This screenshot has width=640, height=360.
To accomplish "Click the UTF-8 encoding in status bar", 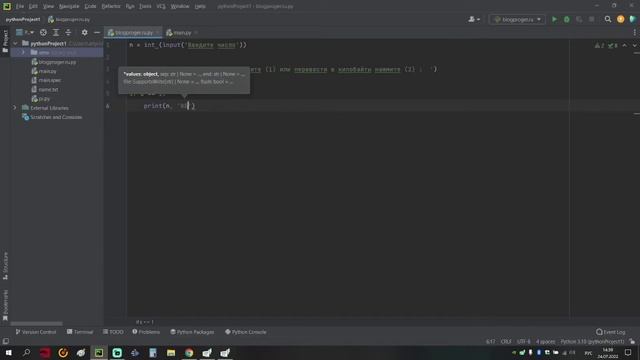I will click(x=524, y=342).
